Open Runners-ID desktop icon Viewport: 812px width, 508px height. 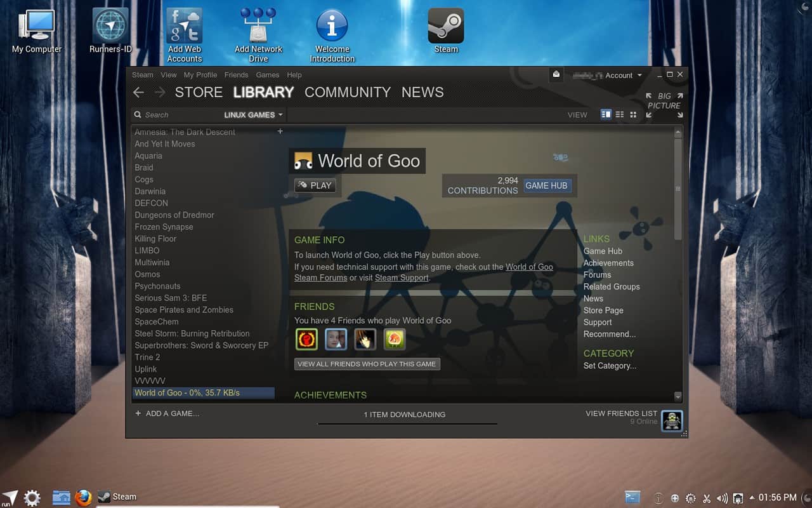coord(110,30)
